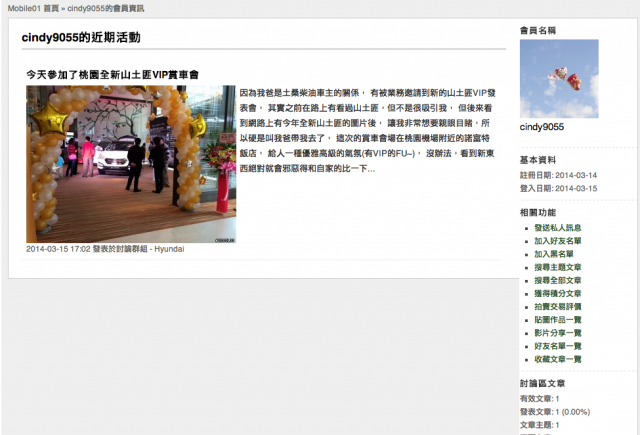Click 發表文章: 1 (0.00%) text

click(x=555, y=412)
